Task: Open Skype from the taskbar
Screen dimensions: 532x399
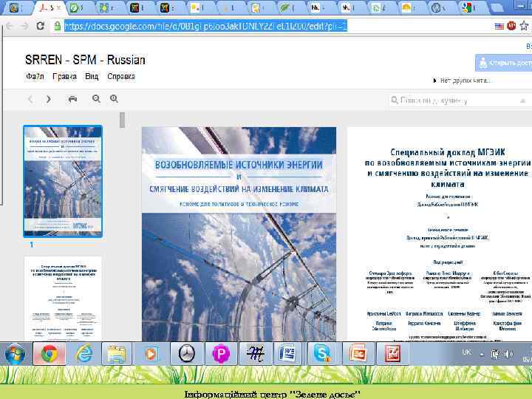Action: point(321,353)
